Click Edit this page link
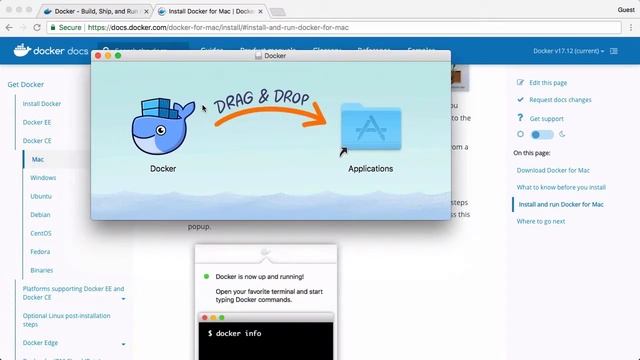640x360 pixels. point(548,82)
